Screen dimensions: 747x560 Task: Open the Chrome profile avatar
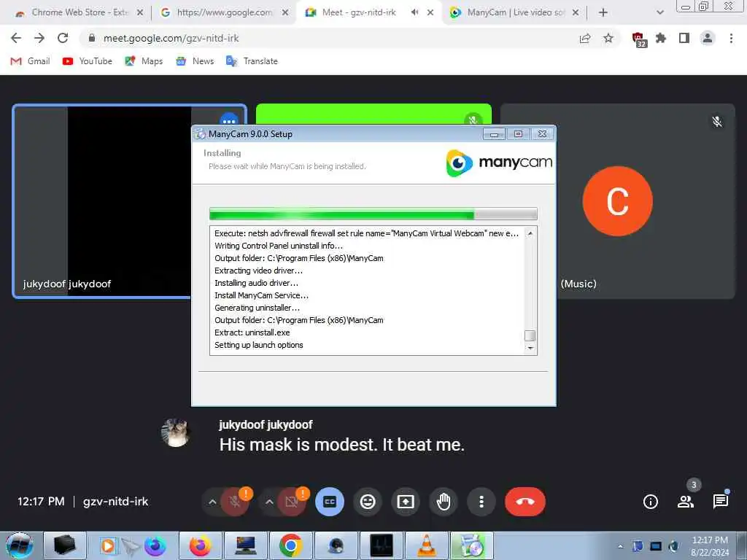pos(708,38)
